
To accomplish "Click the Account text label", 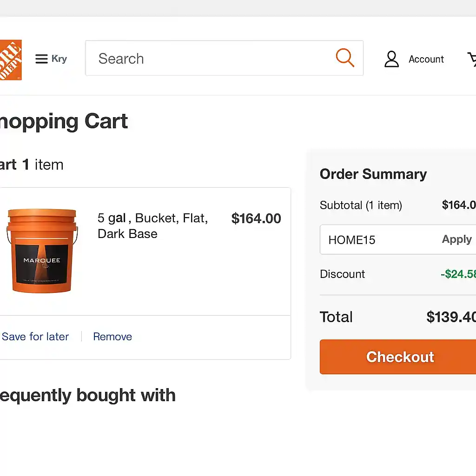I will (426, 59).
